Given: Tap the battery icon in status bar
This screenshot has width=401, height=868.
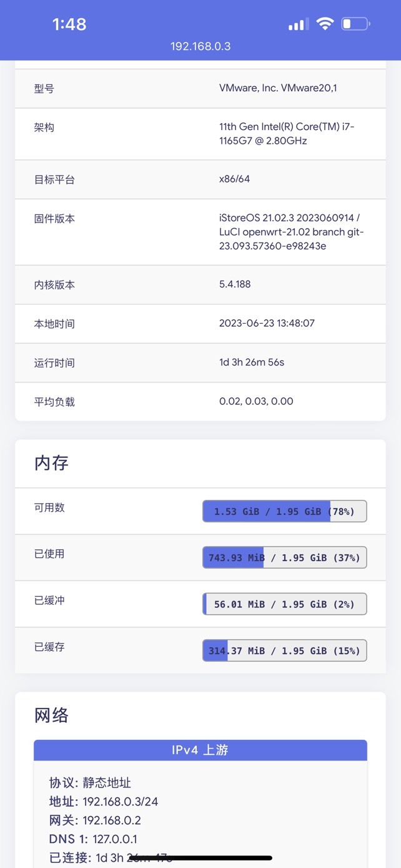Looking at the screenshot, I should point(355,24).
